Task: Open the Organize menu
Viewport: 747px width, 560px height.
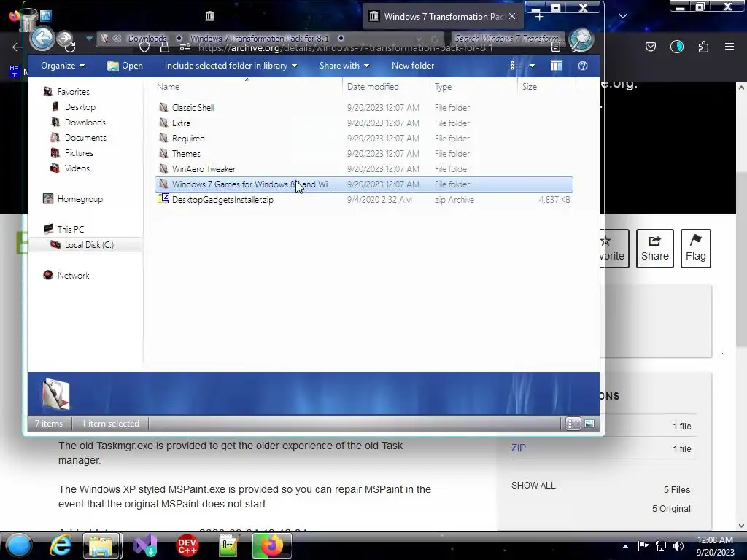Action: (63, 66)
